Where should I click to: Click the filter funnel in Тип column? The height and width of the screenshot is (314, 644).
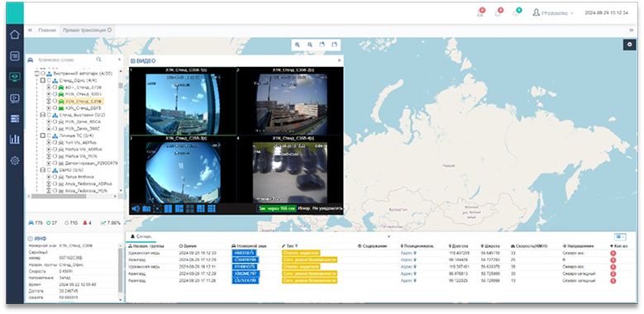tap(296, 246)
